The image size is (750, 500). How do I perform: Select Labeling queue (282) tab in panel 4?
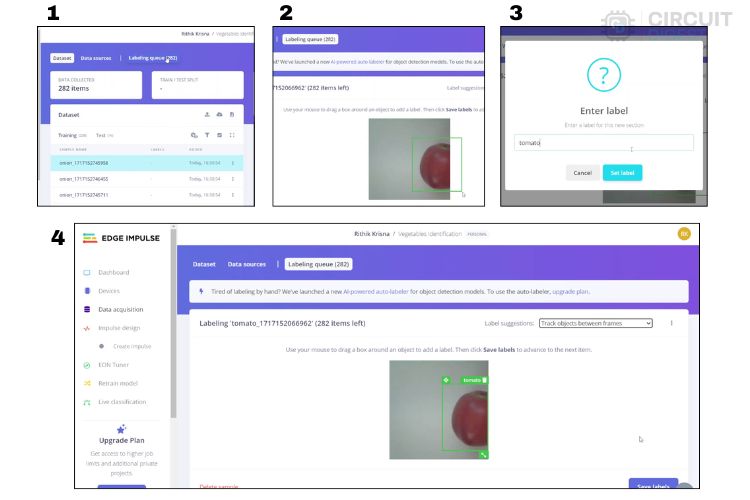(319, 264)
